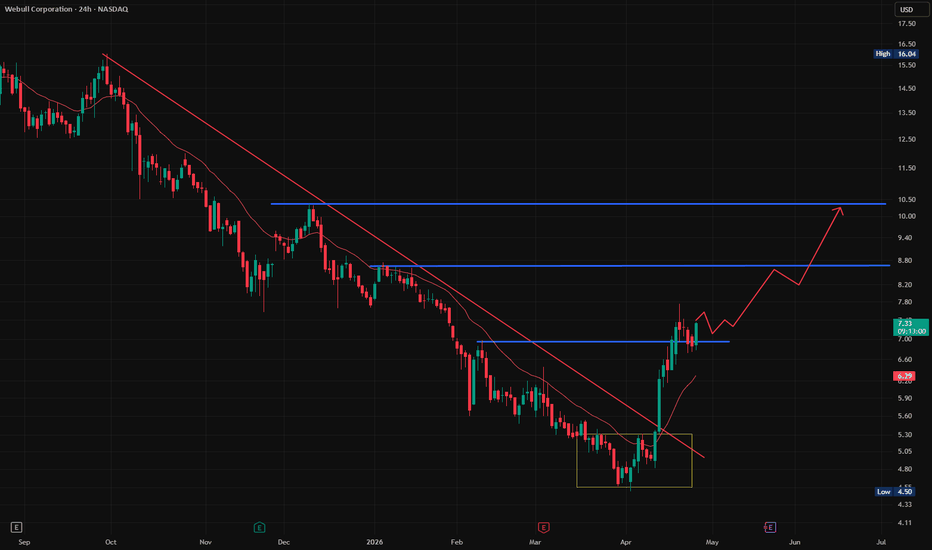Click the Jul label on time axis
Screen dimensions: 932x550
(x=881, y=542)
